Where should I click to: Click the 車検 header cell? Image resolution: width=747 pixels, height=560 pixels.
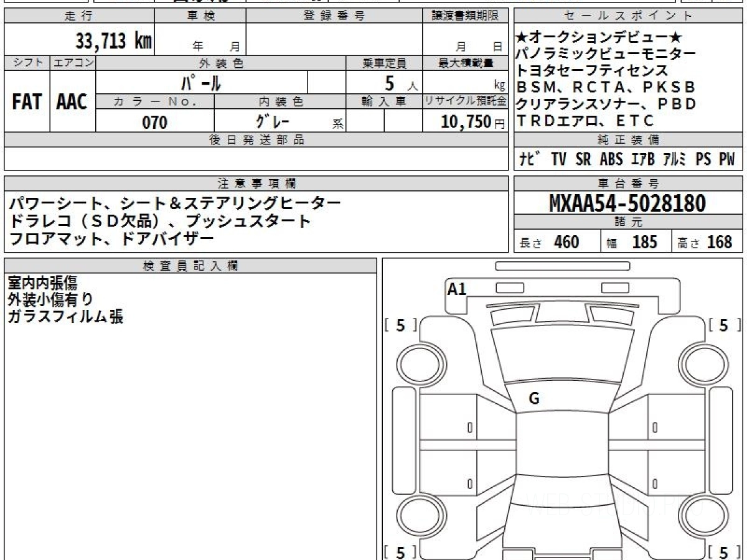200,16
